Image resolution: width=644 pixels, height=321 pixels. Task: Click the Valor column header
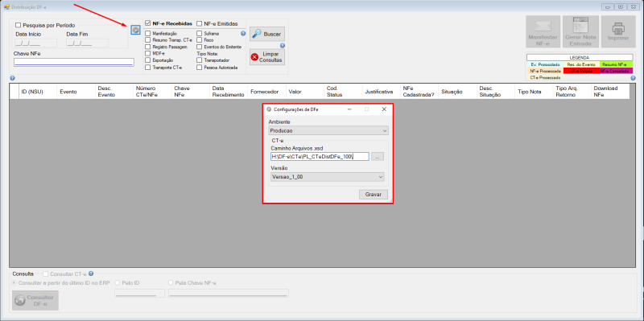(x=304, y=92)
